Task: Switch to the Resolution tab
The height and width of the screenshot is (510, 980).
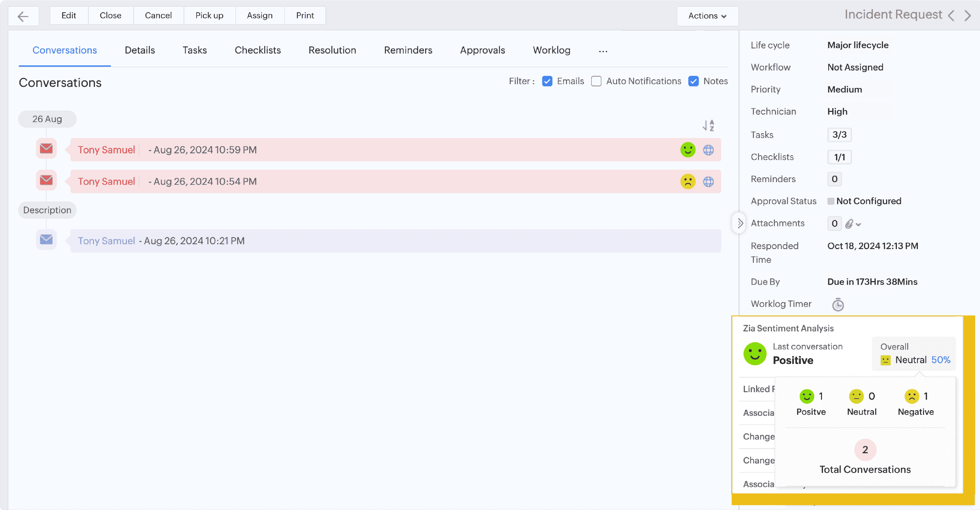Action: pyautogui.click(x=332, y=50)
